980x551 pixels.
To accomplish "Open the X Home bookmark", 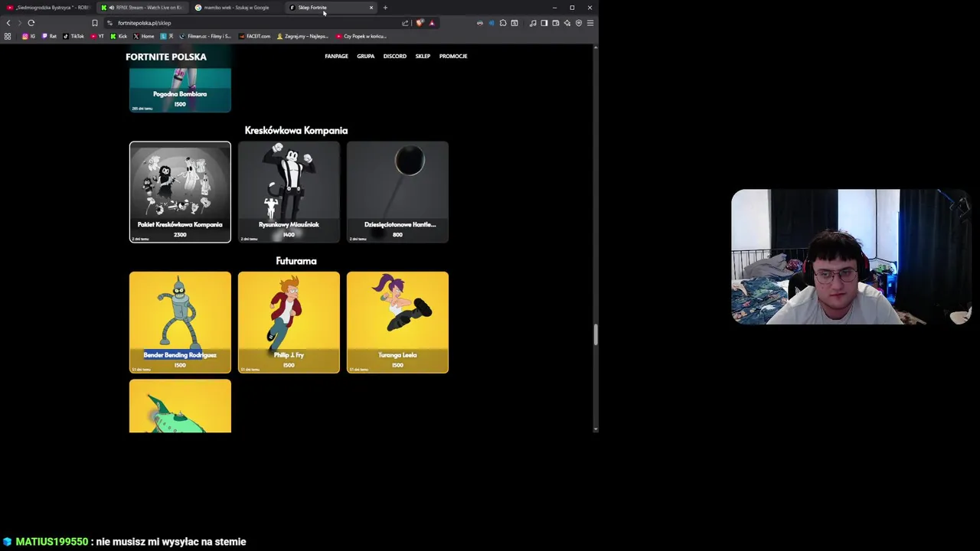I will [x=144, y=36].
